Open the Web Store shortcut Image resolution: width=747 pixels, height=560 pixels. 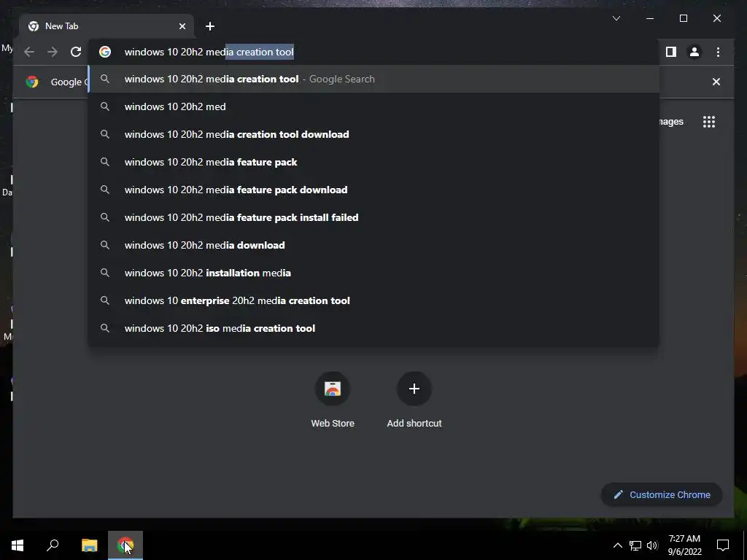[x=333, y=400]
